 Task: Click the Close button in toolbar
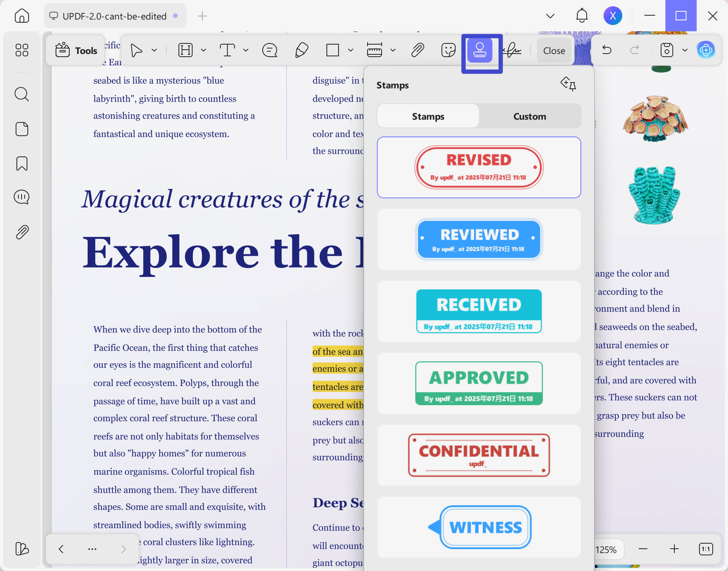point(554,50)
